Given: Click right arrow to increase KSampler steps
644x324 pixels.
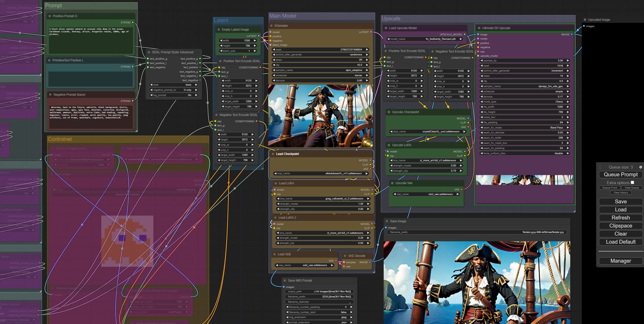Looking at the screenshot, I should coord(367,60).
